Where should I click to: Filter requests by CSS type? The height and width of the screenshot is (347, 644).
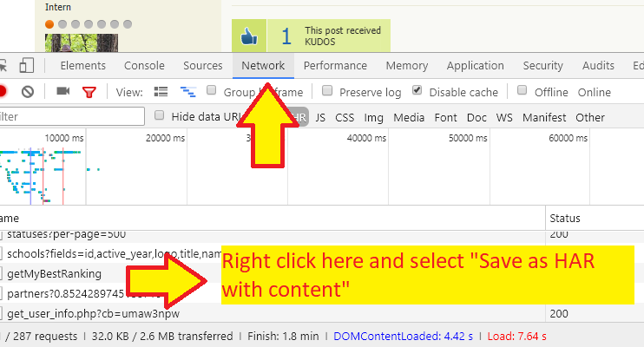pos(345,117)
